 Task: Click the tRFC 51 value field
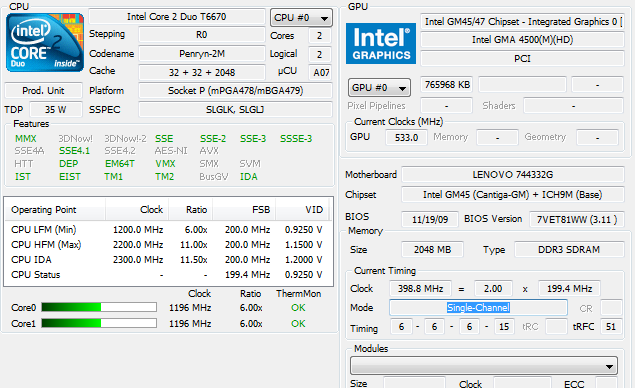click(x=611, y=326)
